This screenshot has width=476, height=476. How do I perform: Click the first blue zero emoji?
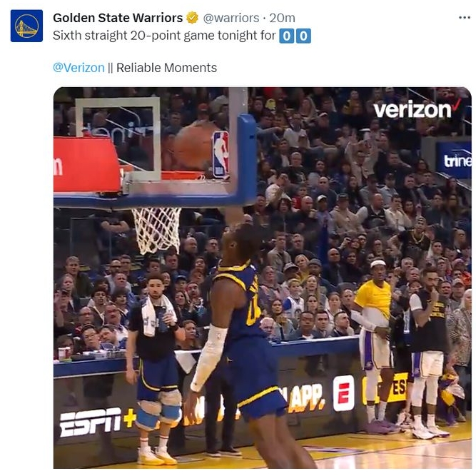tap(287, 36)
